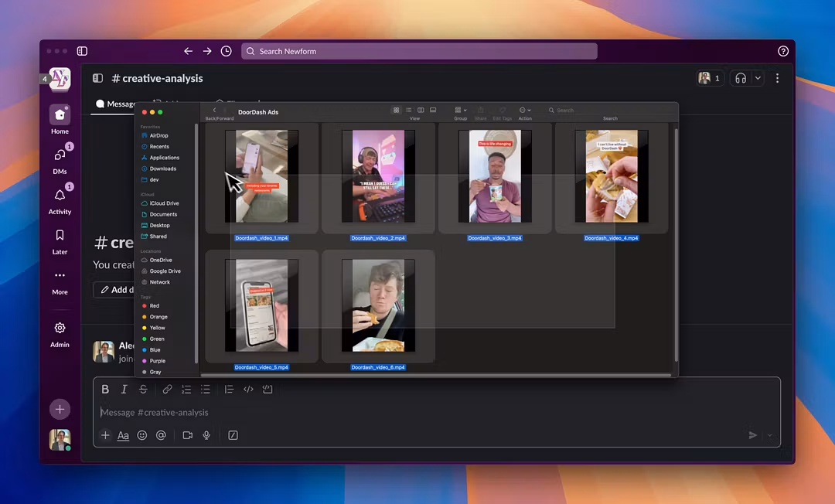This screenshot has height=504, width=835.
Task: Record an audio clip with the microphone icon
Action: 206,435
